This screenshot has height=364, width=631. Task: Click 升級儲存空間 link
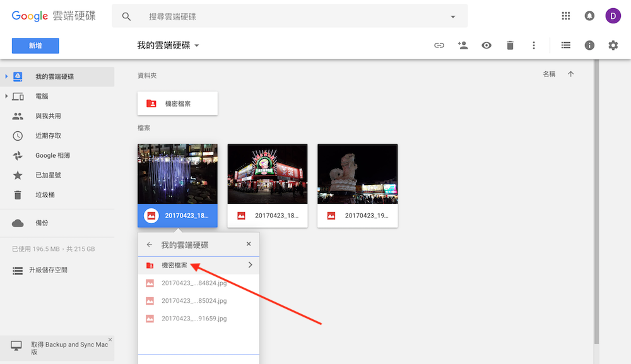(x=48, y=270)
